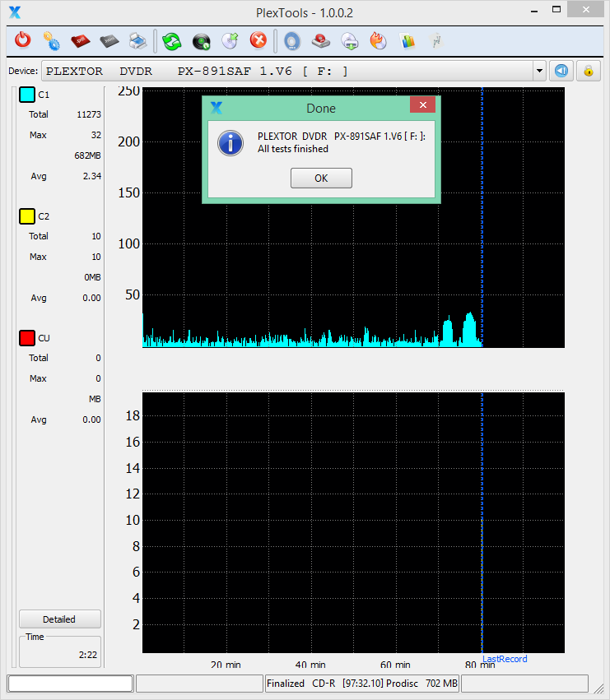Click the grayed-out document icon in toolbar
The image size is (610, 700).
pyautogui.click(x=435, y=40)
